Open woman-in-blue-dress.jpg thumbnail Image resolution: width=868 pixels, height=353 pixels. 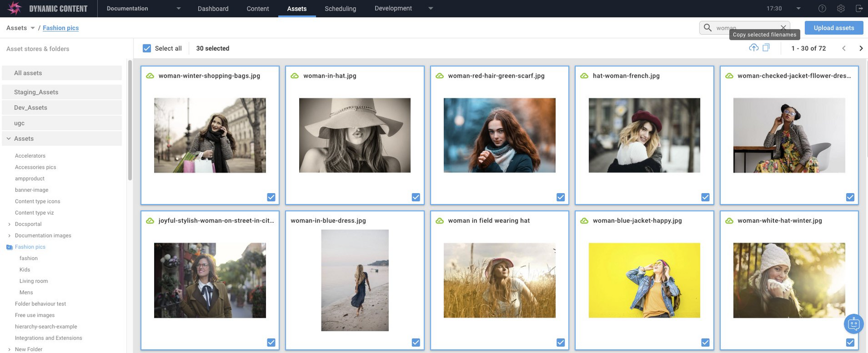(355, 280)
